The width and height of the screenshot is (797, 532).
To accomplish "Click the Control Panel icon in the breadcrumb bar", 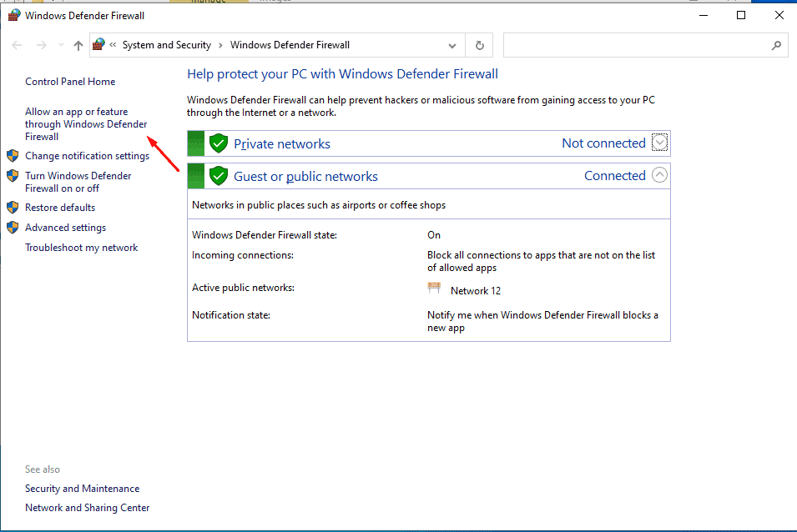I will [99, 45].
